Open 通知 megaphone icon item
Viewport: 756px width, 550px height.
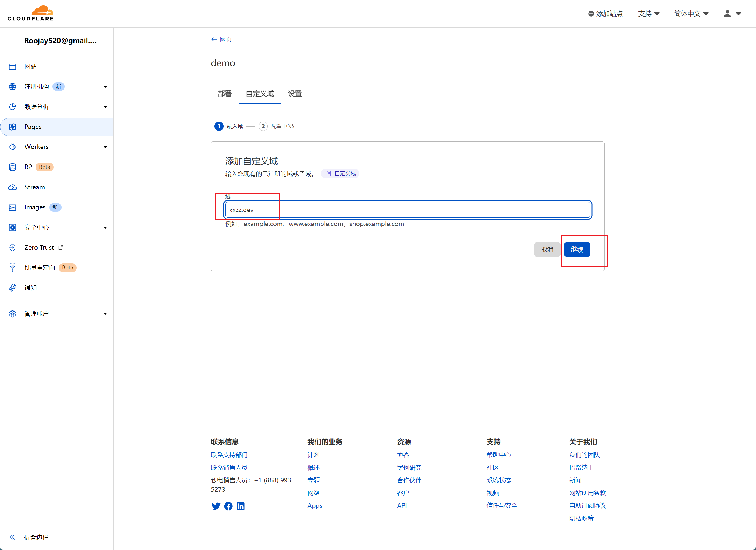click(13, 288)
